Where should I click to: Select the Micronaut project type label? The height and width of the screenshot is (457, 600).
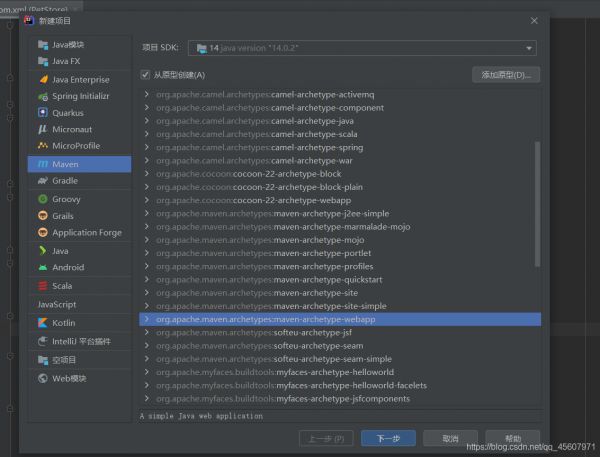tap(72, 130)
